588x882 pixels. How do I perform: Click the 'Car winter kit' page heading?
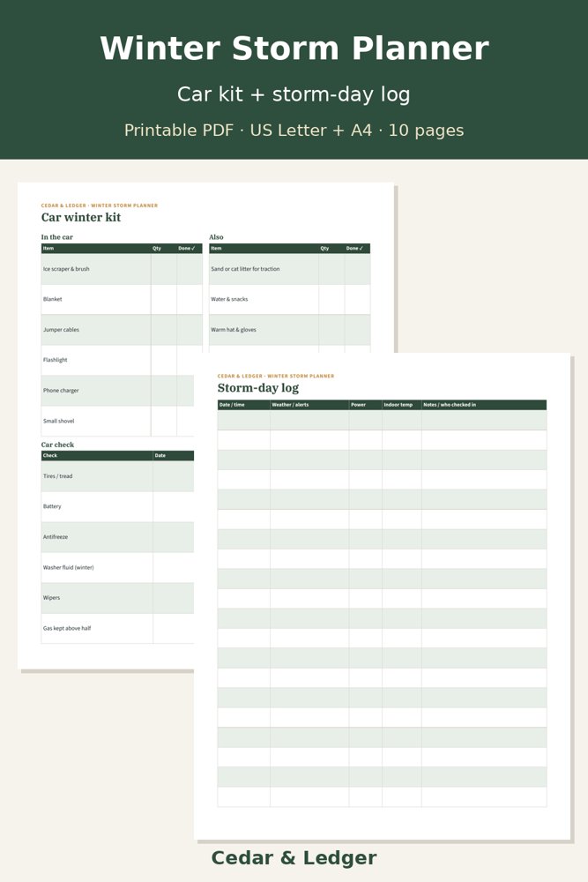point(81,218)
